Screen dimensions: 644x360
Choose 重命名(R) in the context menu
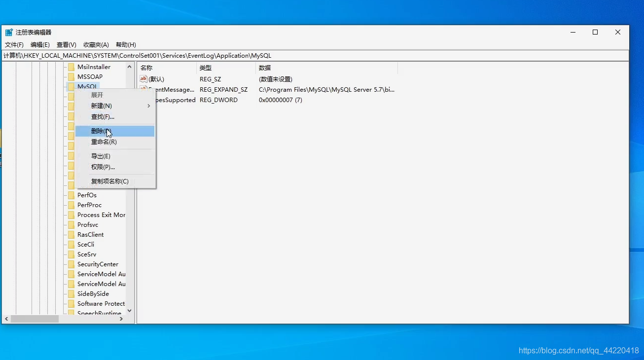115,142
